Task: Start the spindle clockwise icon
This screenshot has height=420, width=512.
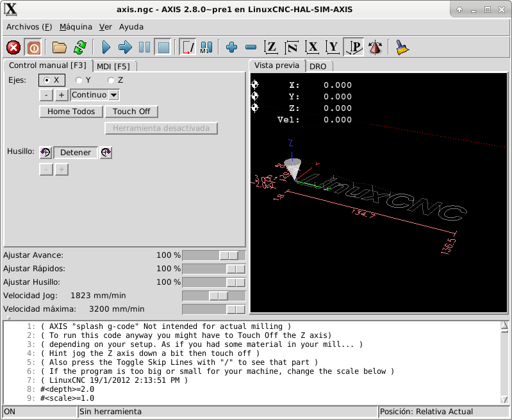Action: [x=106, y=153]
